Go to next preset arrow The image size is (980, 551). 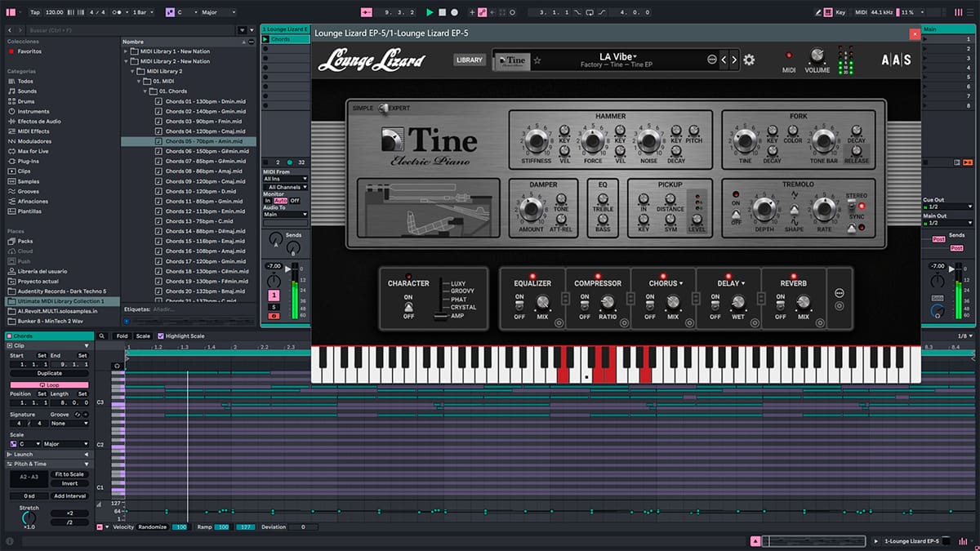(734, 60)
